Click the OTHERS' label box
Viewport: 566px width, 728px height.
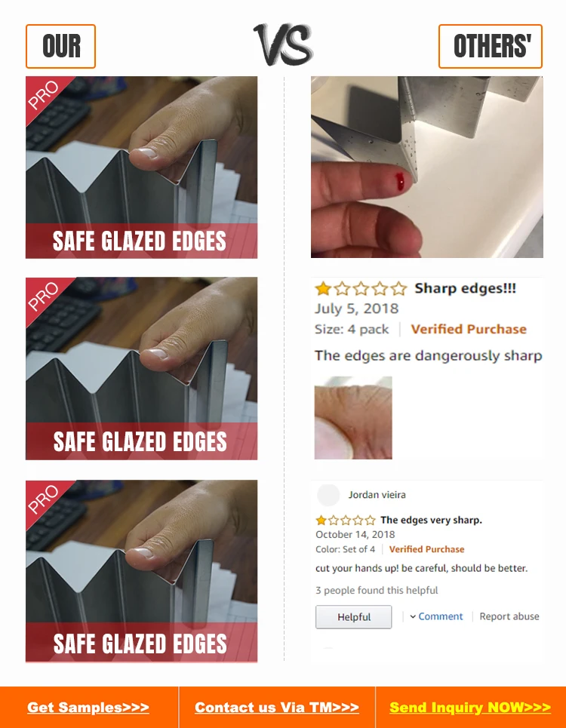pos(491,47)
